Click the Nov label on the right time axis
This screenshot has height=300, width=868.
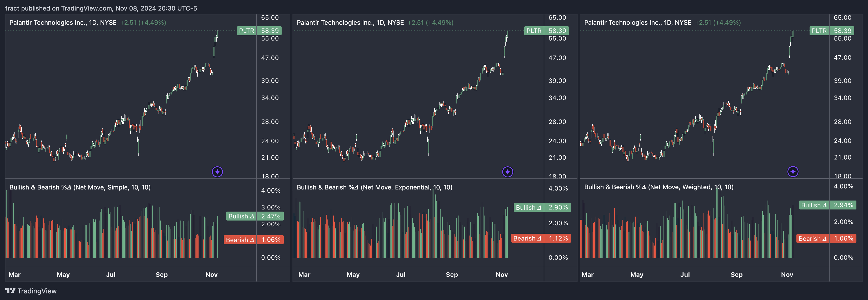point(787,275)
